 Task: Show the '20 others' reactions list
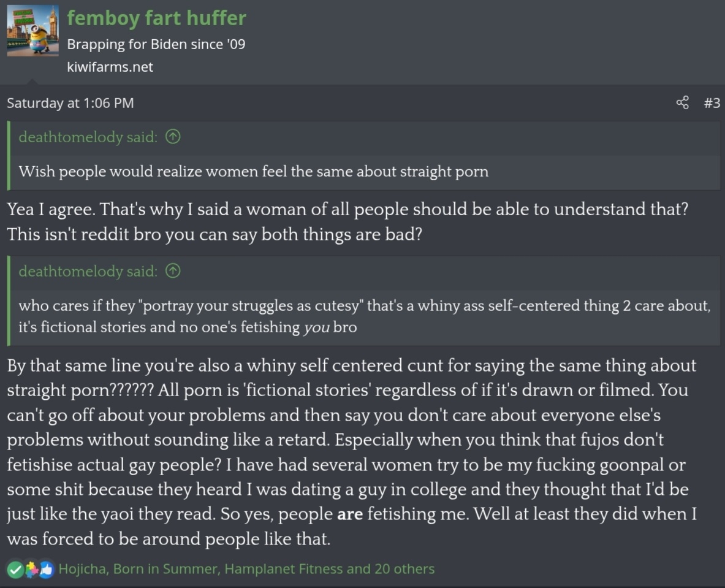(x=404, y=568)
